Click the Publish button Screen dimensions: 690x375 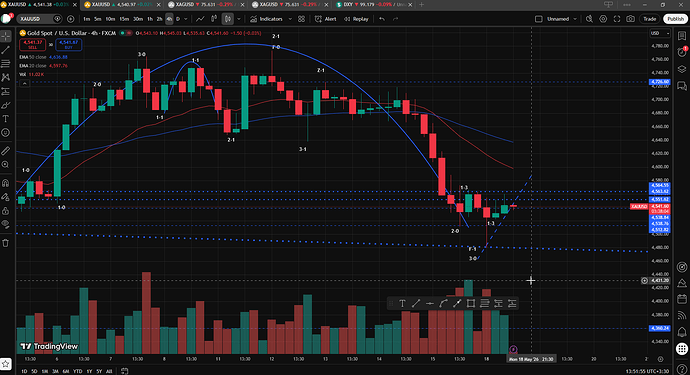pos(675,19)
